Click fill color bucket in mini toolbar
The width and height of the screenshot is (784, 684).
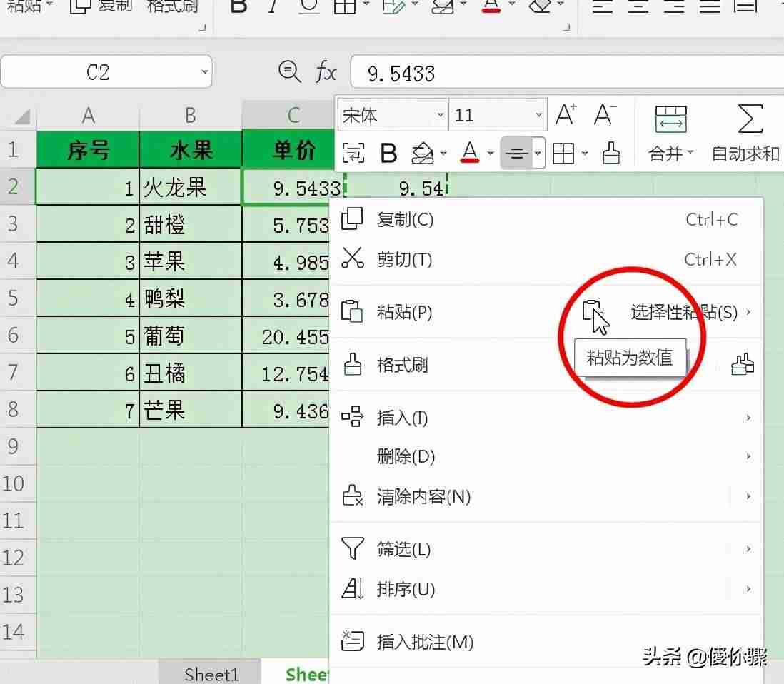[423, 153]
